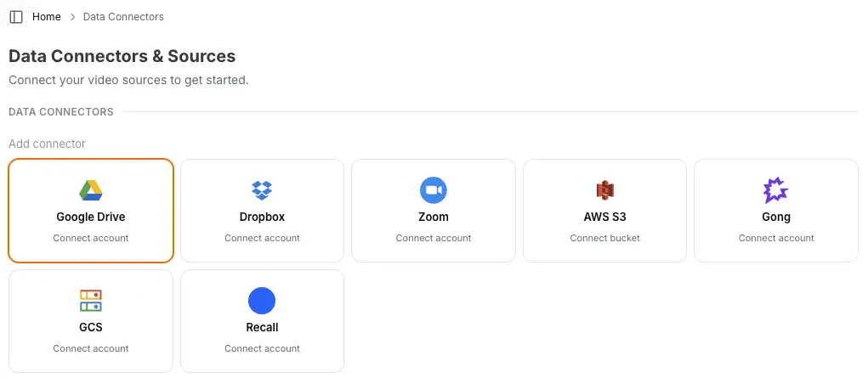Click the Add connector label
The width and height of the screenshot is (868, 384).
pyautogui.click(x=47, y=144)
